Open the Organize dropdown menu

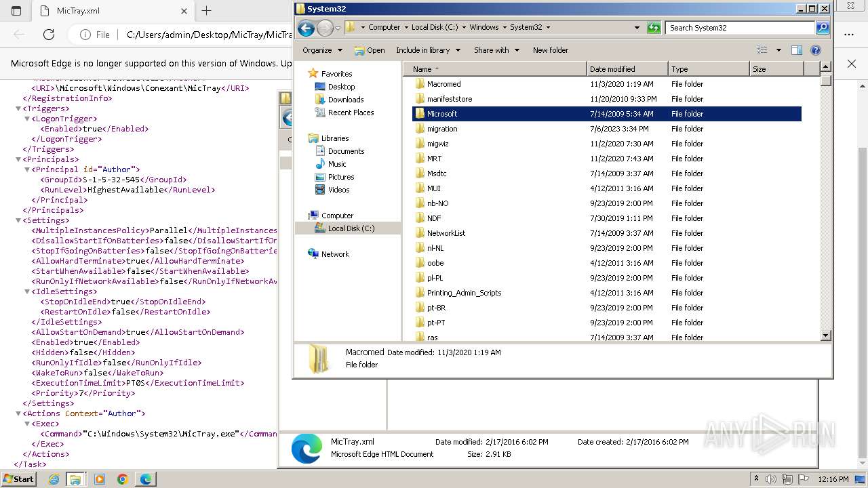pyautogui.click(x=322, y=50)
